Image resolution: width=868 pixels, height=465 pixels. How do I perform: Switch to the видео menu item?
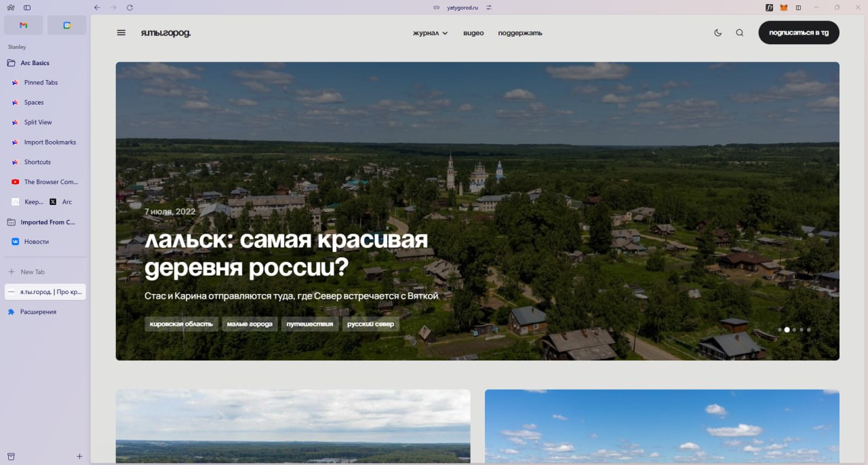[x=473, y=33]
